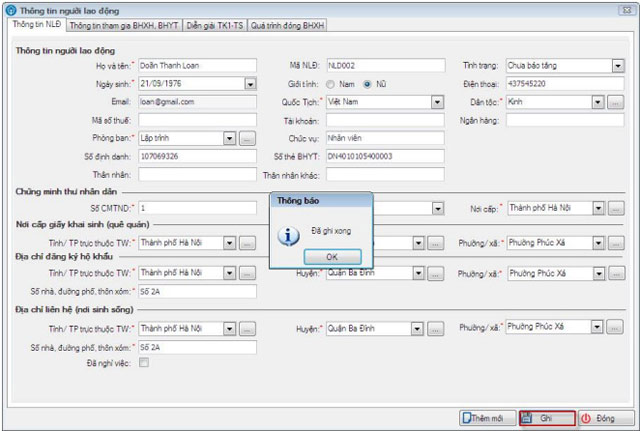Open the Quá trình đóng BHXH tab
The height and width of the screenshot is (431, 640).
click(288, 25)
